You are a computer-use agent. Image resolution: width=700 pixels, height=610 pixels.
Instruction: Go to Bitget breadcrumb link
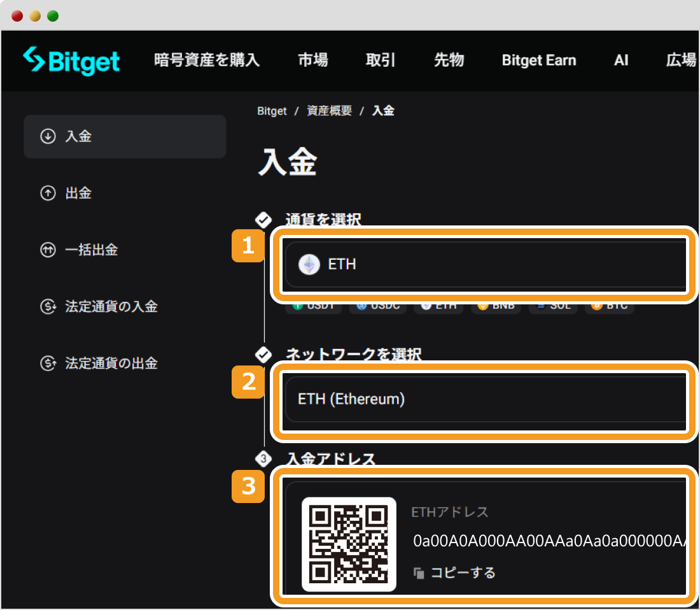pos(272,111)
